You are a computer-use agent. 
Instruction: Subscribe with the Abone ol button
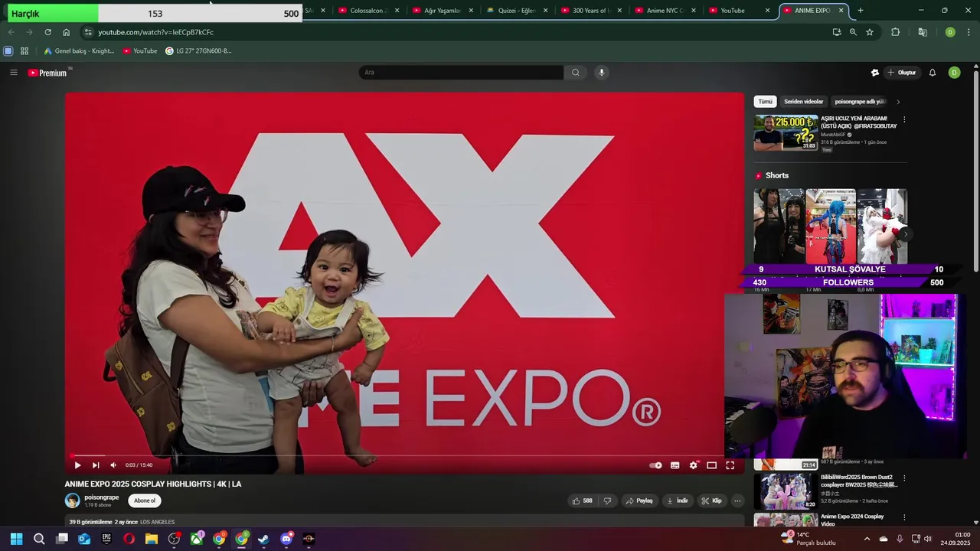145,500
